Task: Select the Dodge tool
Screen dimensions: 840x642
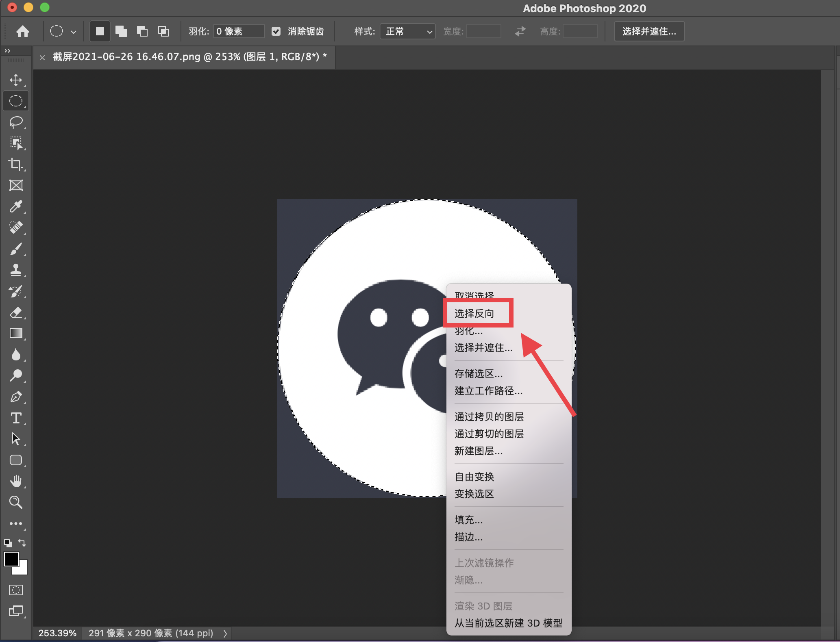Action: [x=16, y=375]
